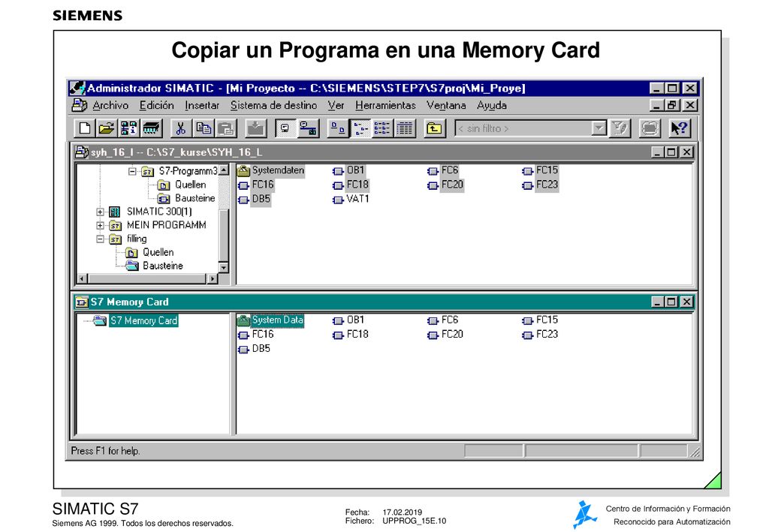Click the S7 Memory Card toolbar icon
769x532 pixels.
coord(151,128)
